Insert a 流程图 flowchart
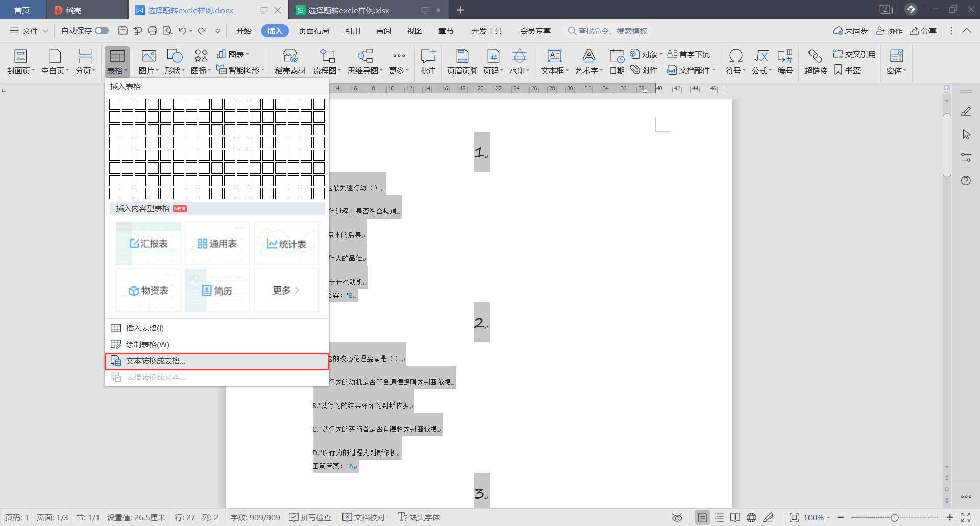 [327, 61]
